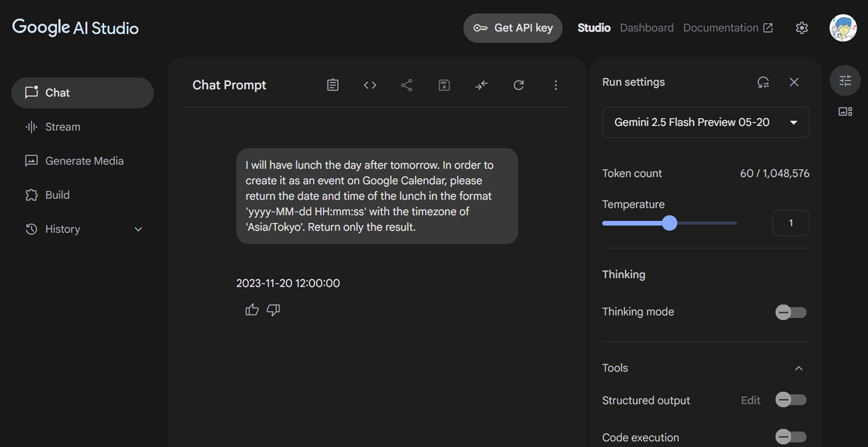Open Build in the sidebar
868x447 pixels.
[x=82, y=195]
